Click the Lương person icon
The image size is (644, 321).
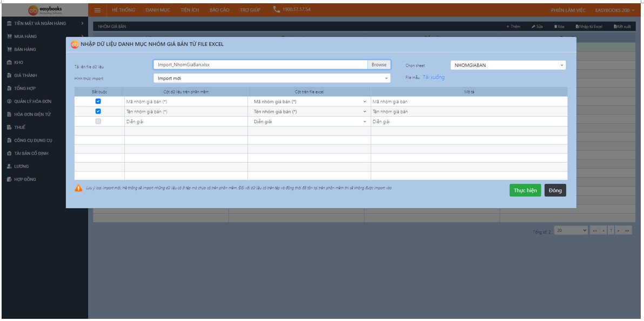tap(9, 166)
